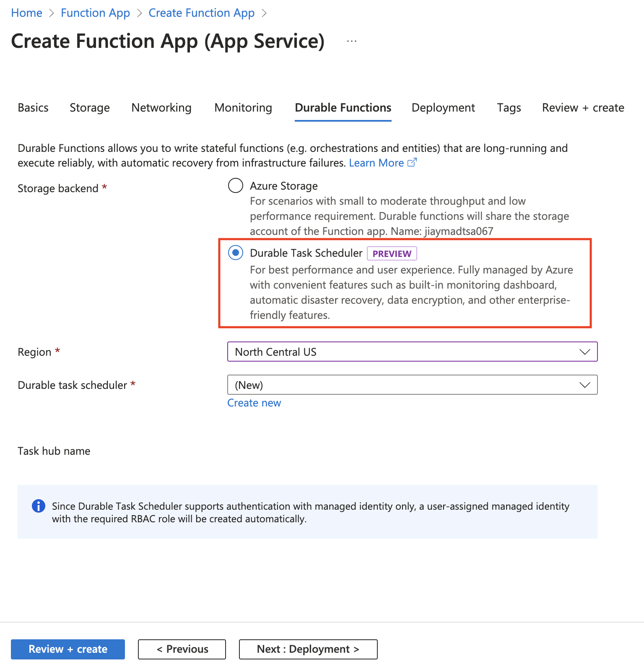Click the Previous button
This screenshot has height=667, width=644.
click(x=182, y=649)
